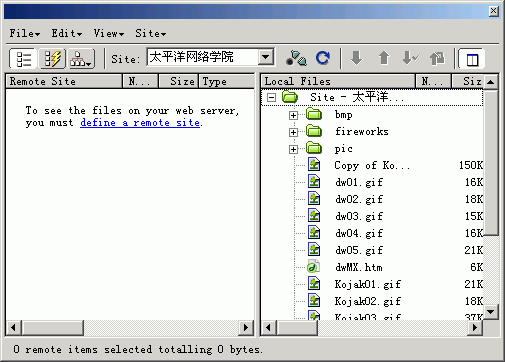
Task: Select the fireworks folder icon
Action: 314,131
